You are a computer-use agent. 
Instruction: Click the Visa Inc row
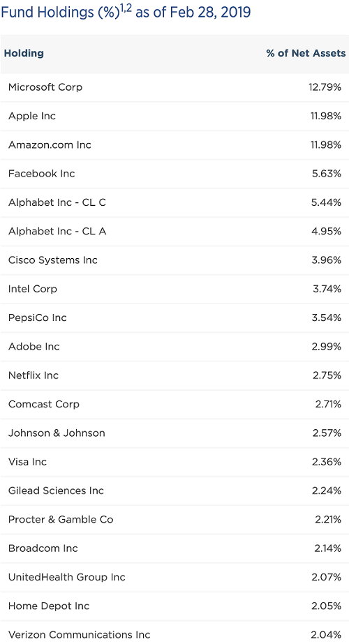pyautogui.click(x=174, y=462)
